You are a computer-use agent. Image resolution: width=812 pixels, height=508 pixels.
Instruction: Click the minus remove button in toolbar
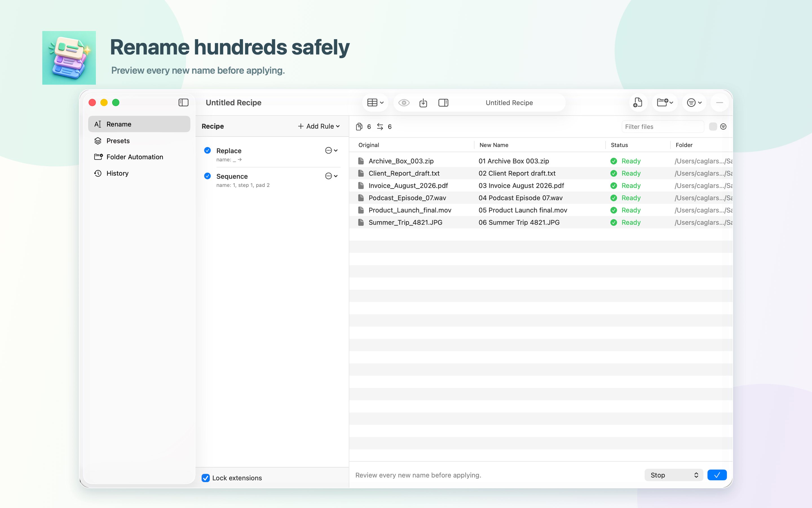coord(720,102)
